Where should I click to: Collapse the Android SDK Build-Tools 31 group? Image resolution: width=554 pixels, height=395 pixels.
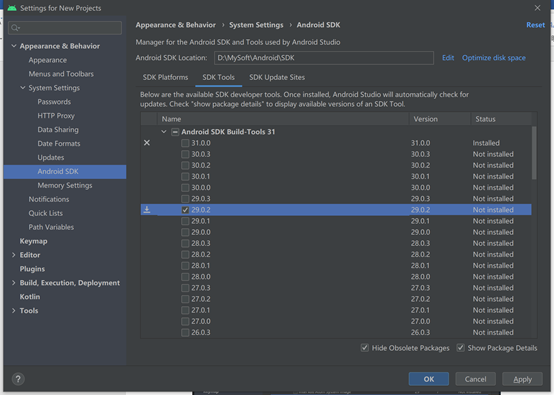[164, 132]
